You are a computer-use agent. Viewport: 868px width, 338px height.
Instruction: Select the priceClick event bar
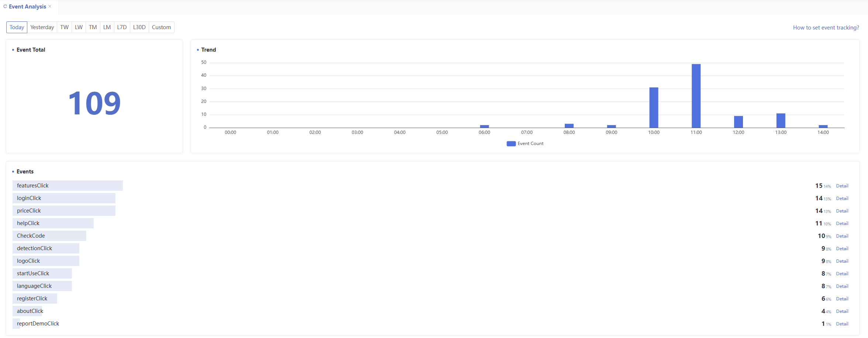[x=64, y=211]
